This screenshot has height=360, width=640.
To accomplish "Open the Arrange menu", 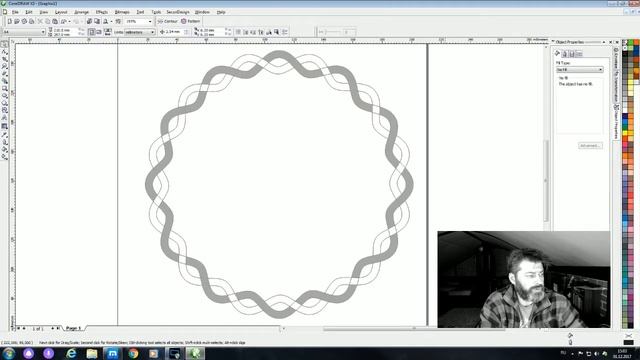I will pos(81,12).
